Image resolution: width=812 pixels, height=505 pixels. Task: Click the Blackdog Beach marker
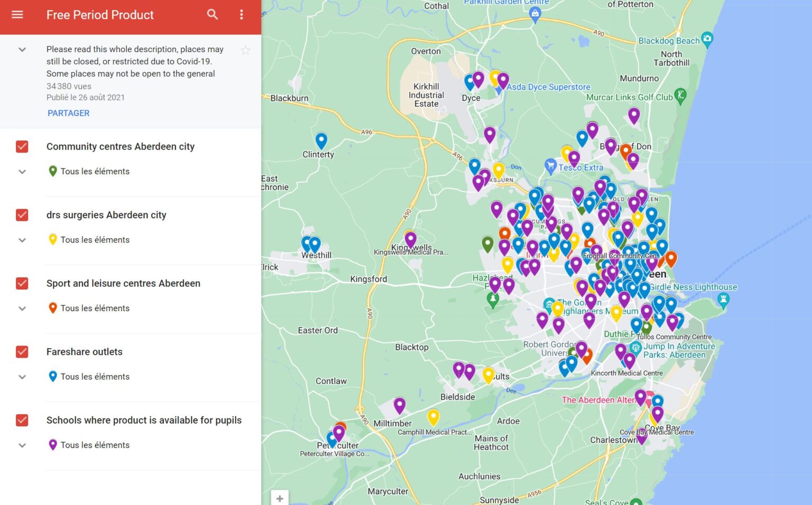707,39
